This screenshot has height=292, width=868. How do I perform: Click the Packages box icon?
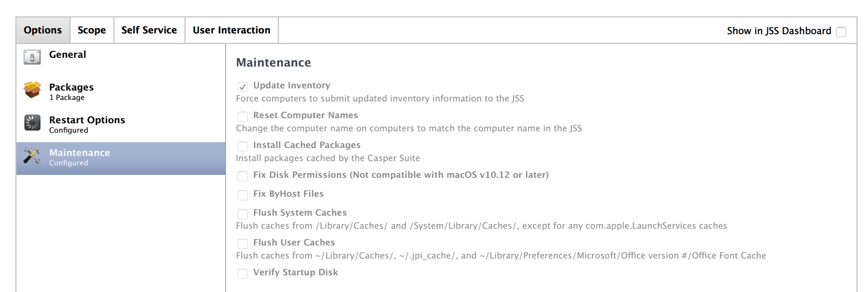pos(32,89)
